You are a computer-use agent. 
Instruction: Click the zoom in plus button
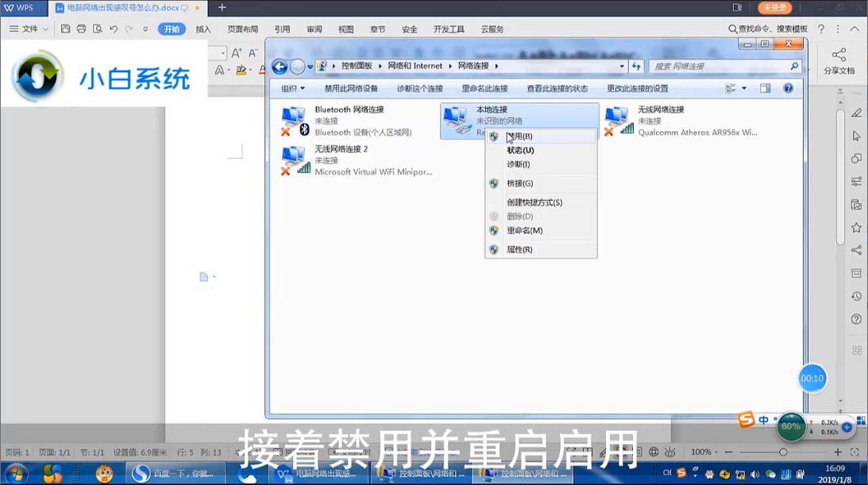(838, 452)
